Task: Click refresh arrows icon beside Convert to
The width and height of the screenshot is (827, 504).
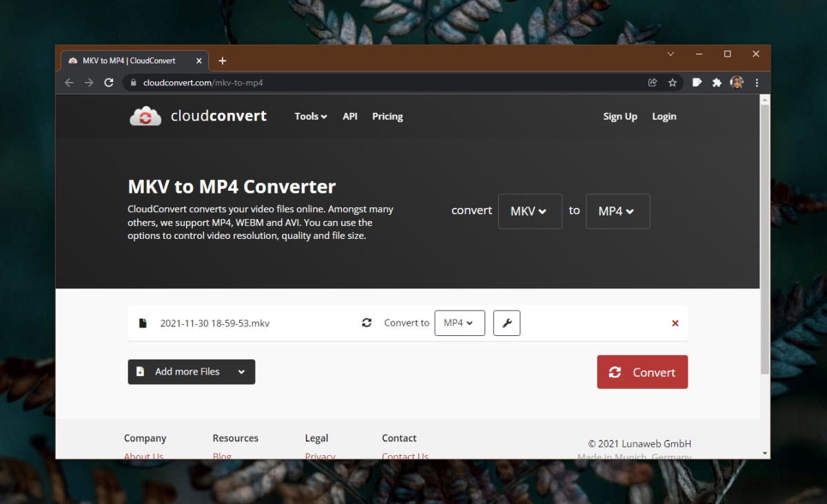Action: pyautogui.click(x=367, y=322)
